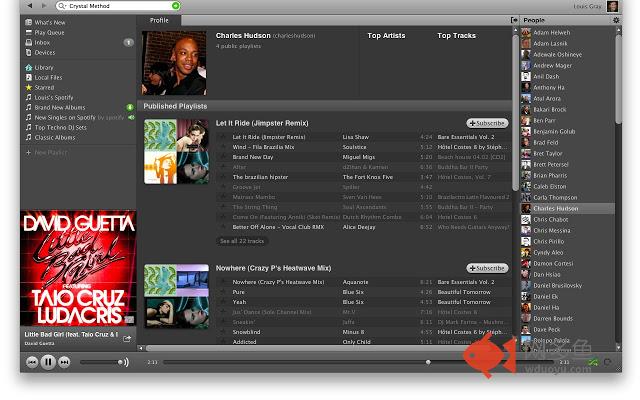The image size is (640, 400).
Task: Go forward with the forward arrow
Action: click(x=44, y=6)
